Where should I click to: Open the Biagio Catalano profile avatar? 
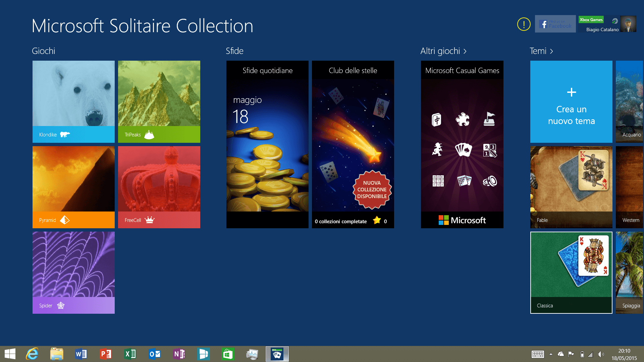click(x=628, y=24)
